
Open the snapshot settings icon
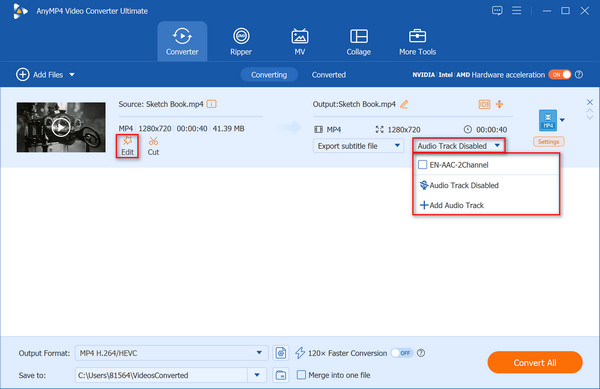pyautogui.click(x=280, y=353)
